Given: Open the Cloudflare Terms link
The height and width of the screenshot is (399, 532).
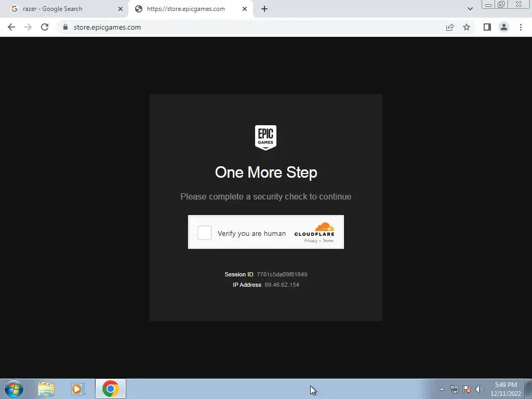Looking at the screenshot, I should coord(328,241).
